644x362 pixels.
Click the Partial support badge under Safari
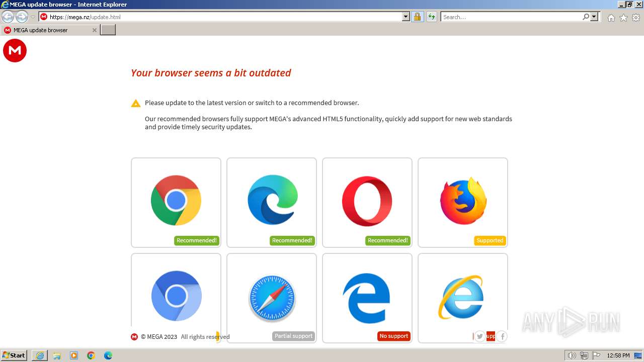click(x=293, y=336)
